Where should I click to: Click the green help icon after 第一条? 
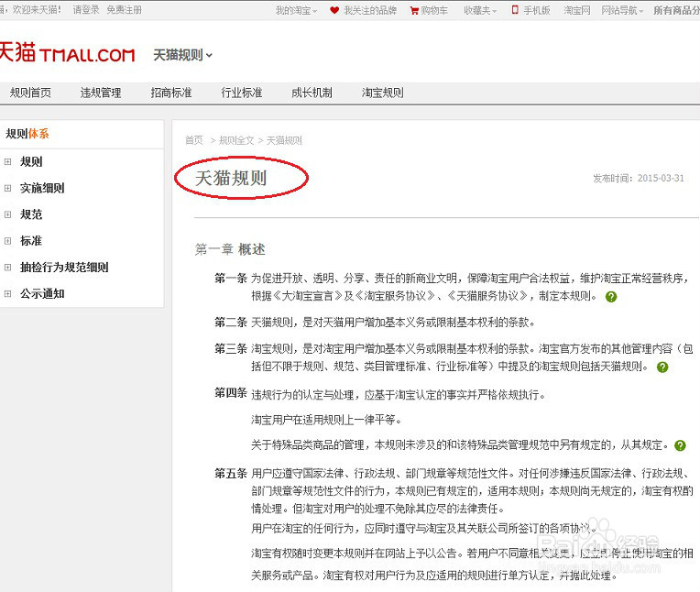point(611,297)
